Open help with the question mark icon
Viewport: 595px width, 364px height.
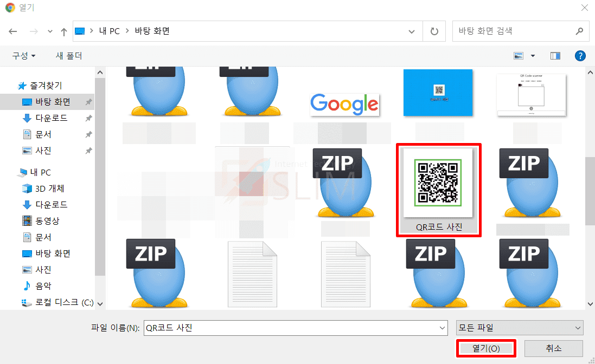580,56
